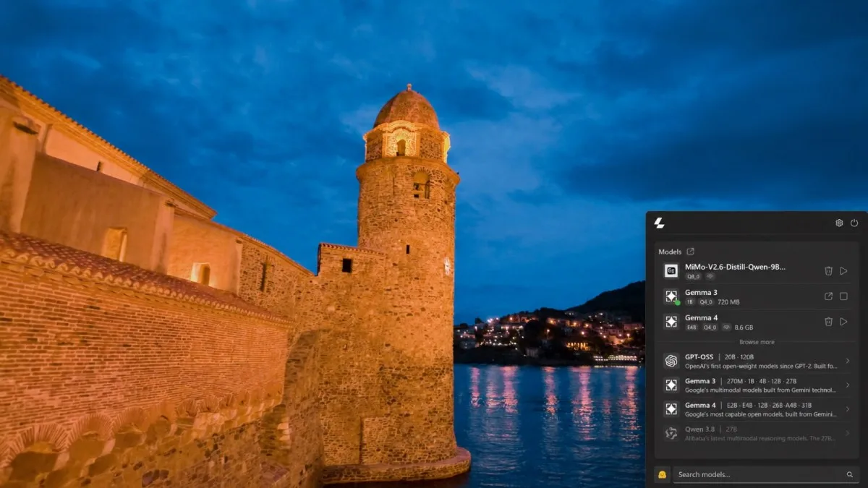Click the app lightning logo in the panel header
This screenshot has height=488, width=868.
point(659,223)
